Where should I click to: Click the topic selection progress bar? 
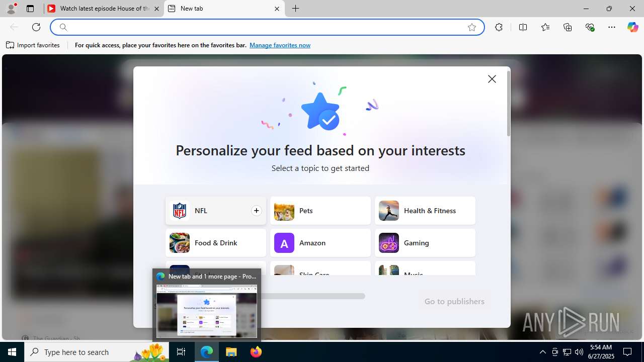[x=312, y=296]
